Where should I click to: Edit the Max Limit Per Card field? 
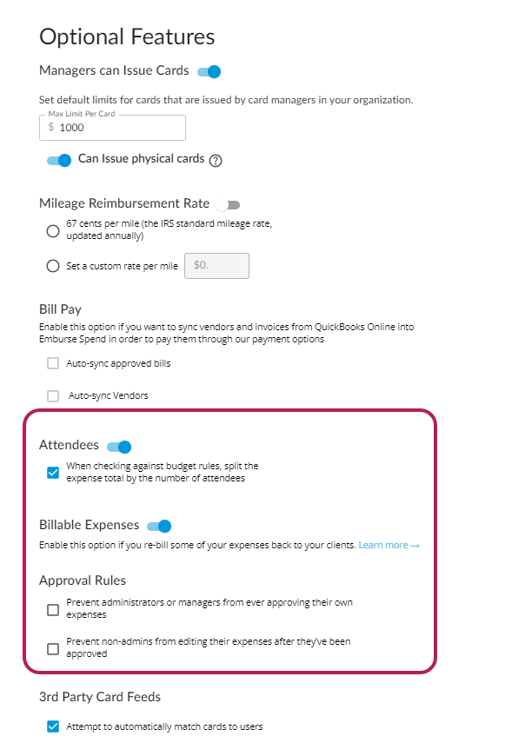tap(112, 127)
